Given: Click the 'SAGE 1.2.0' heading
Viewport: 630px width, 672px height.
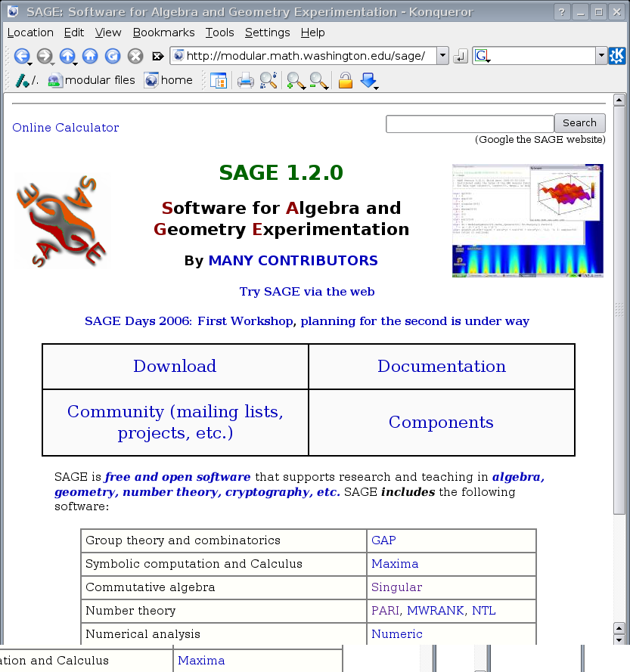Looking at the screenshot, I should 281,172.
